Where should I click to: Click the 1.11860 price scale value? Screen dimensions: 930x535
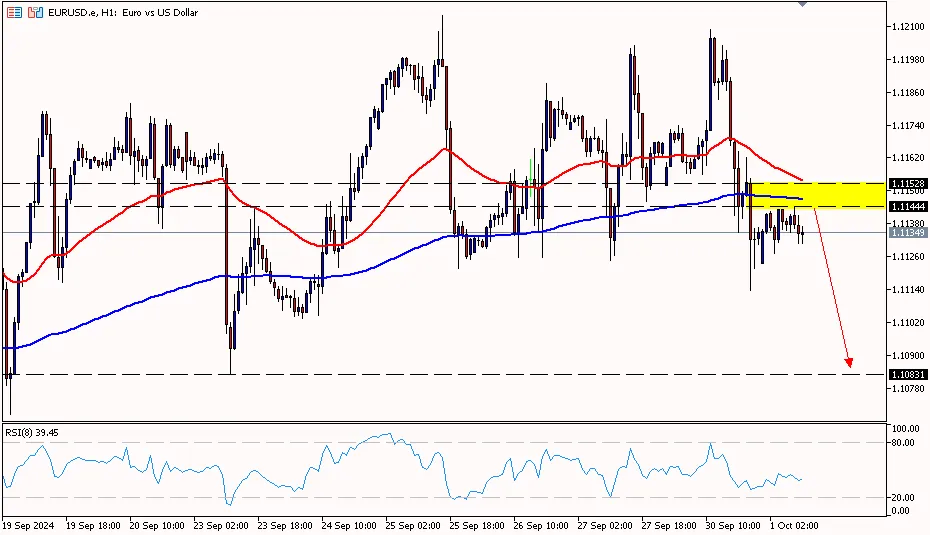tap(908, 93)
